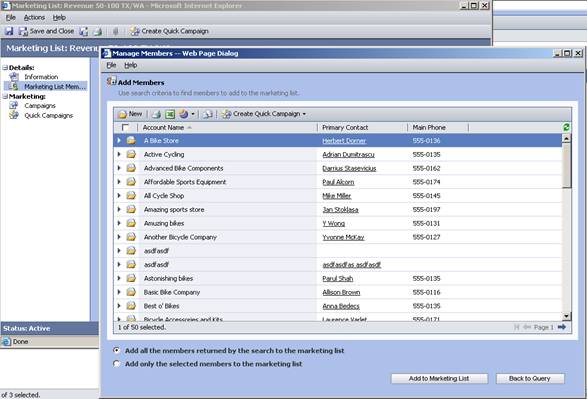The image size is (587, 399).
Task: Open the Actions menu
Action: click(x=34, y=18)
